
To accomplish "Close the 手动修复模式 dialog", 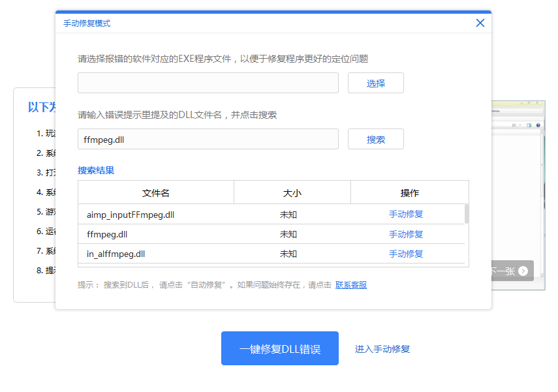I will pos(480,22).
